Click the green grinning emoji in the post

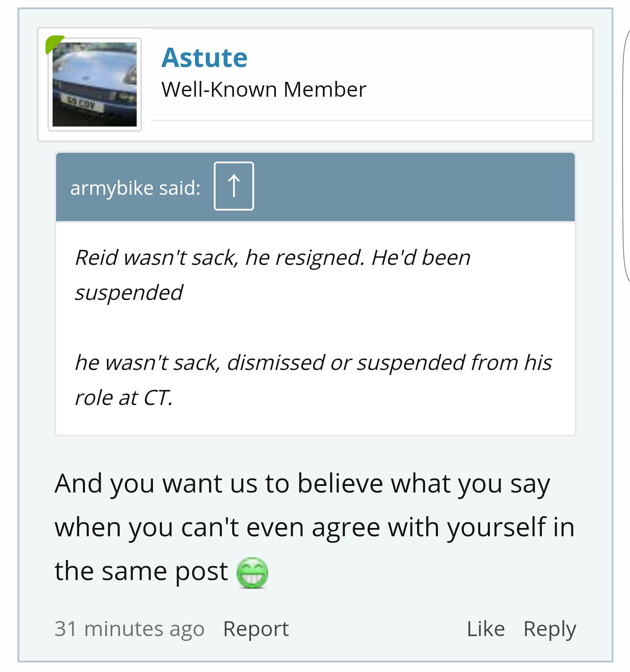pyautogui.click(x=252, y=573)
